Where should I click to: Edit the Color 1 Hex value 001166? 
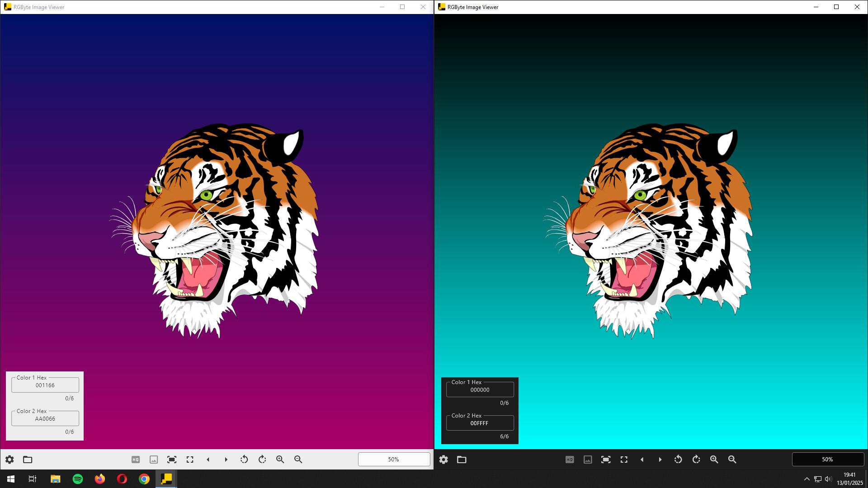(45, 385)
